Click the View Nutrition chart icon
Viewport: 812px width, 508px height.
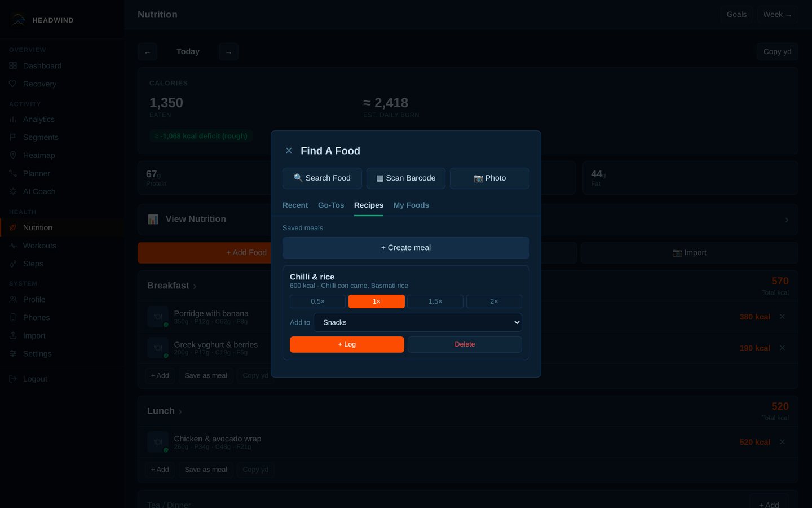153,219
